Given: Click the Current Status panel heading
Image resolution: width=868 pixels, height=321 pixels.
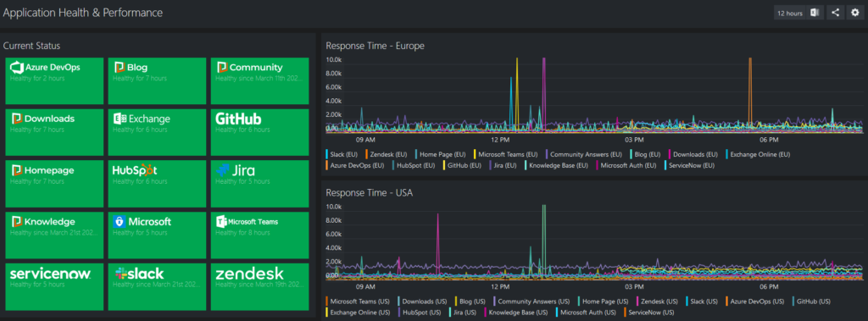Looking at the screenshot, I should tap(31, 46).
